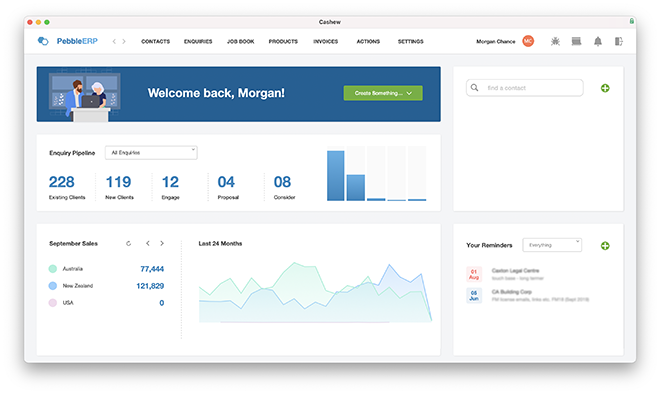Open the SETTINGS menu
The height and width of the screenshot is (394, 660).
(x=410, y=41)
